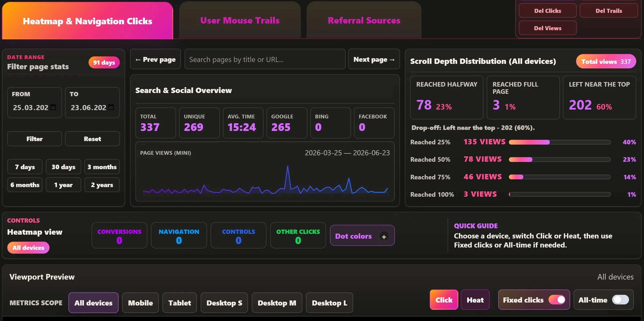
Task: Select All devices metrics scope
Action: (x=93, y=303)
